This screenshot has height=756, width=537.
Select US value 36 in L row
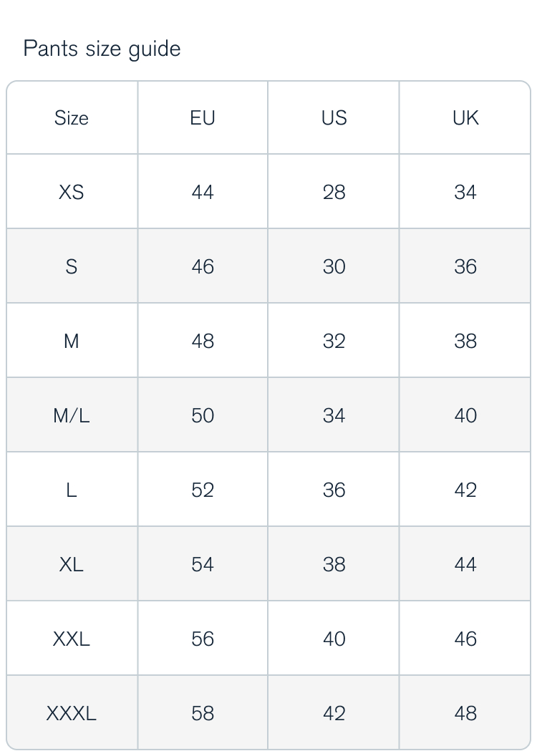coord(334,490)
